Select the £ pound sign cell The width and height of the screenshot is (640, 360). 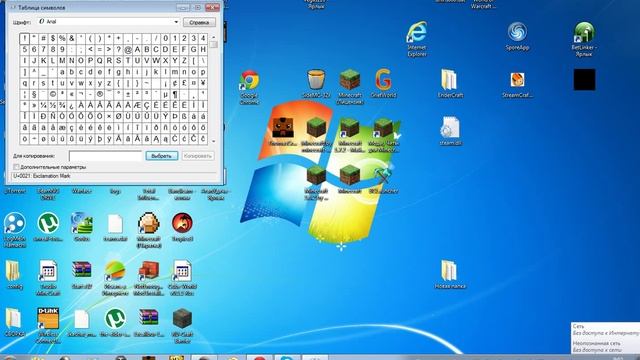pyautogui.click(x=184, y=83)
